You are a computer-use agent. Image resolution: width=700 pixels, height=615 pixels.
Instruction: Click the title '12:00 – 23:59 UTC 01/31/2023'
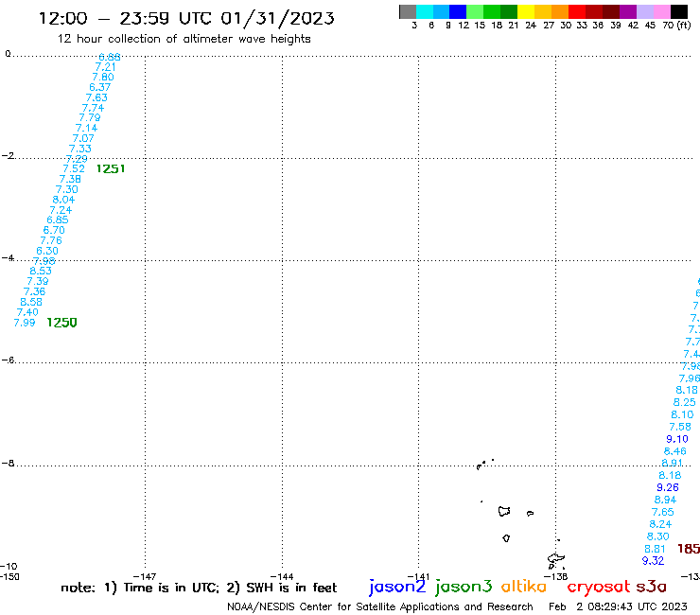186,18
